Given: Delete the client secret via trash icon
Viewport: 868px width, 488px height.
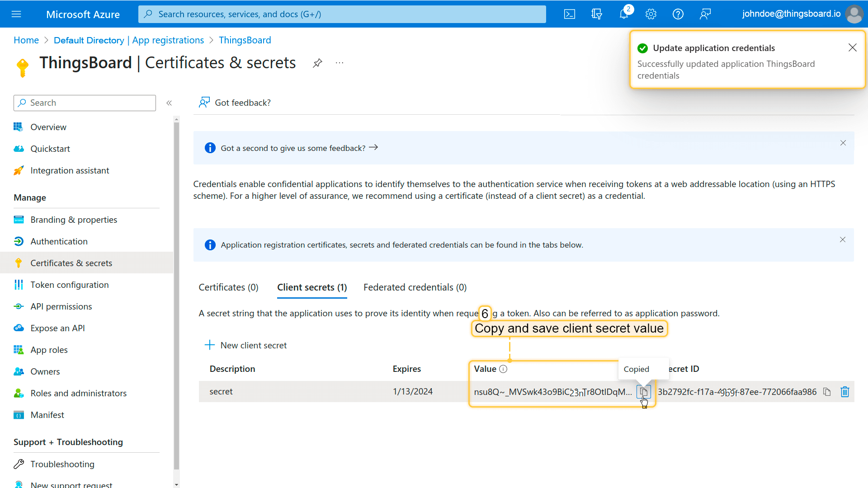Looking at the screenshot, I should point(845,392).
